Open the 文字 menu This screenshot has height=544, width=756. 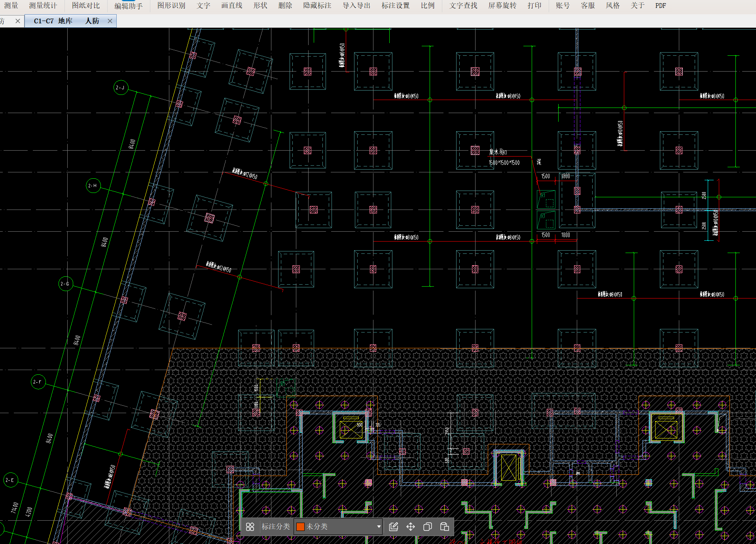203,6
